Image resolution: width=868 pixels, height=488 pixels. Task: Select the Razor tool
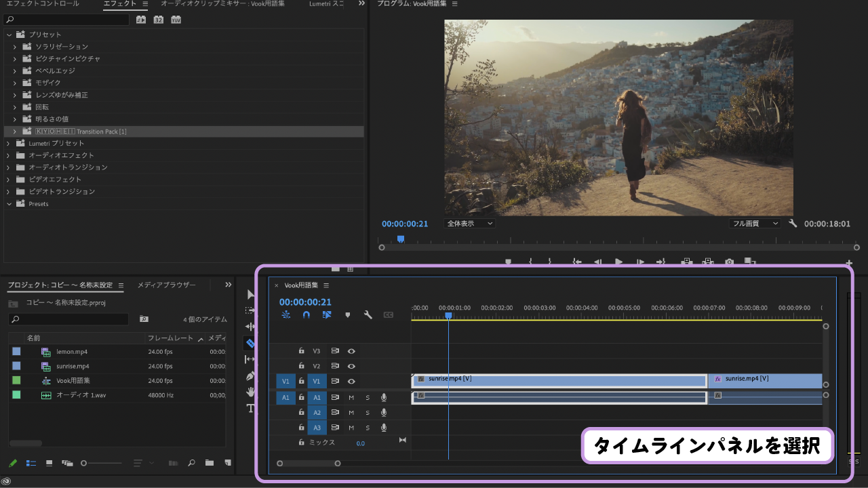250,343
